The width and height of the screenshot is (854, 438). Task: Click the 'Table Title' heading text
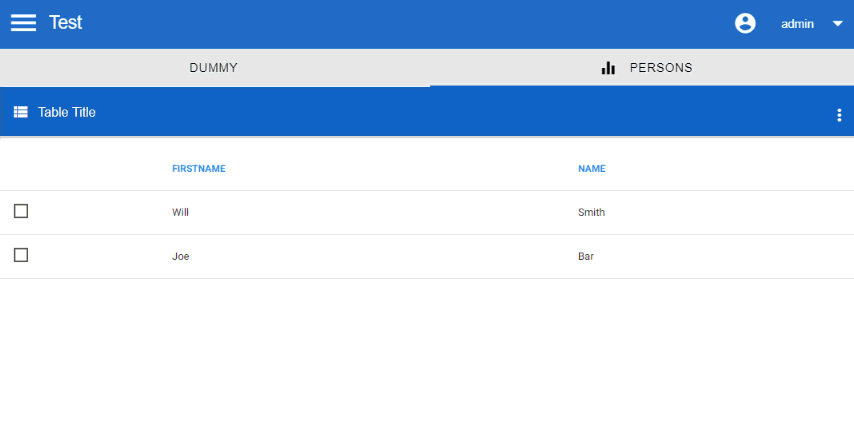66,112
